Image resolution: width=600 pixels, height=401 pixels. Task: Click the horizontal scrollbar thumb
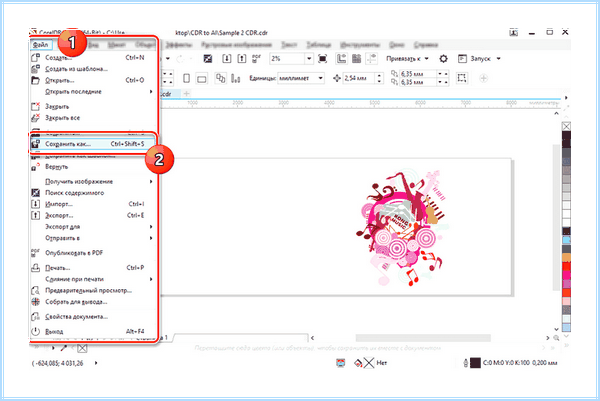coord(423,338)
